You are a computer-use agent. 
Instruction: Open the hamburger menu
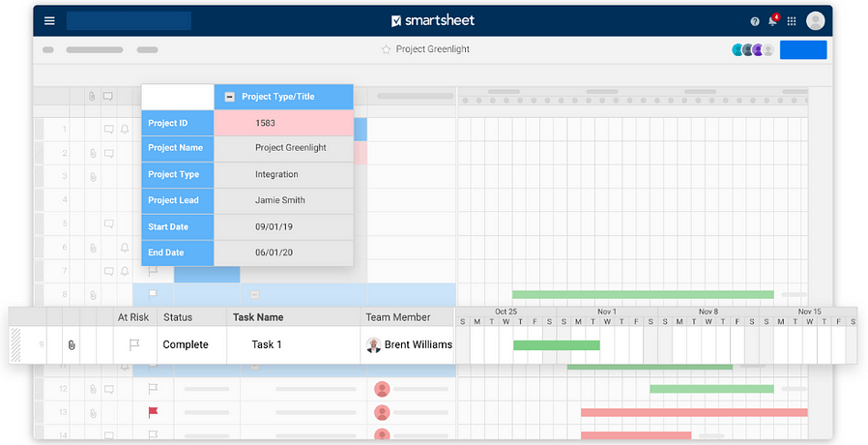tap(49, 20)
